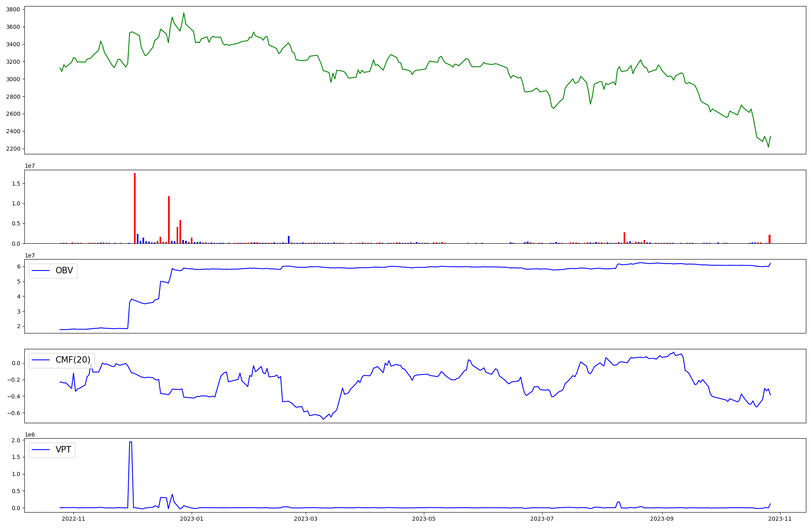Click the second tallest red volume bar
Image resolution: width=812 pixels, height=528 pixels.
pyautogui.click(x=169, y=219)
